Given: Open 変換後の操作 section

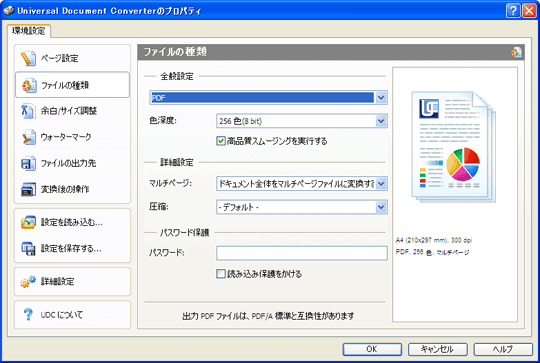Looking at the screenshot, I should 72,189.
